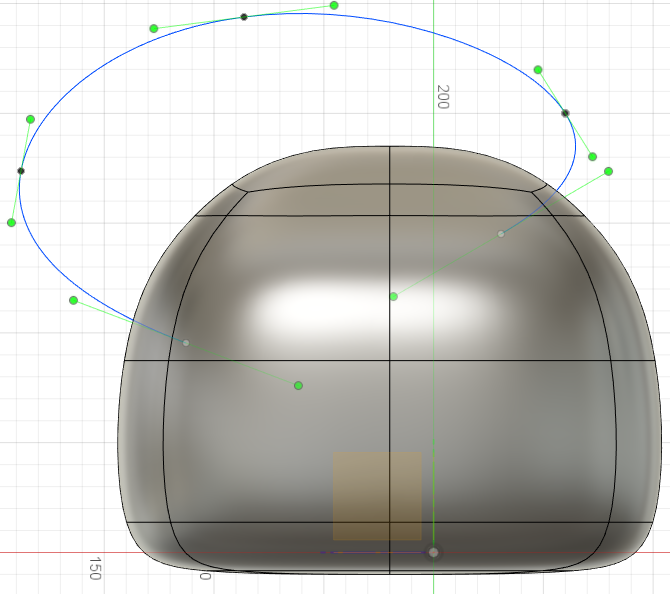The height and width of the screenshot is (594, 670).
Task: Click the green tangent handle below the left fit point
Action: 12,223
